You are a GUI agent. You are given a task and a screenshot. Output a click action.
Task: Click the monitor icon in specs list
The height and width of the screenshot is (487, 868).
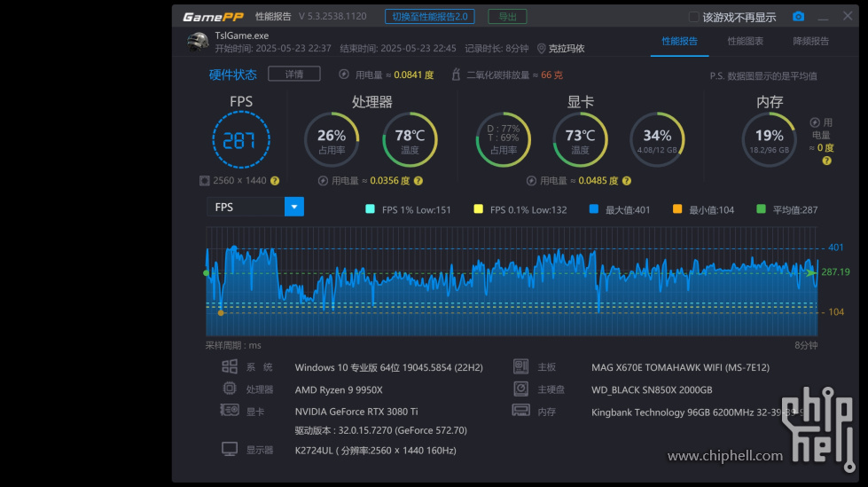(x=229, y=449)
